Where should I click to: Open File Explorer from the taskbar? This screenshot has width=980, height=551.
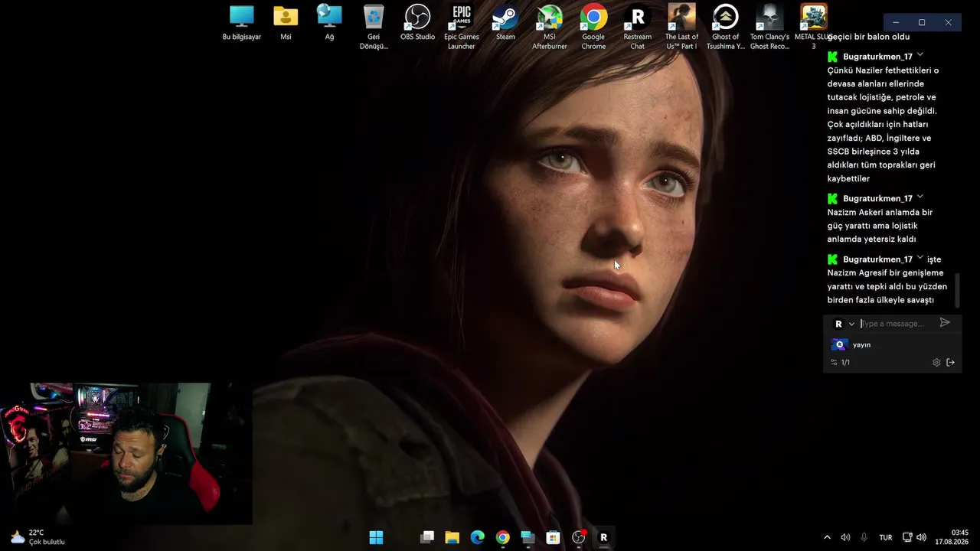(452, 537)
